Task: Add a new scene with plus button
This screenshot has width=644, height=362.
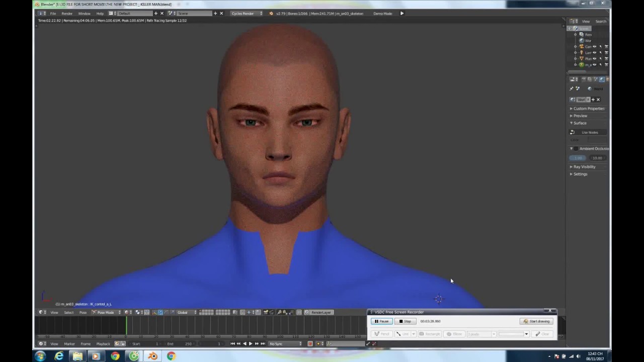Action: click(x=215, y=14)
